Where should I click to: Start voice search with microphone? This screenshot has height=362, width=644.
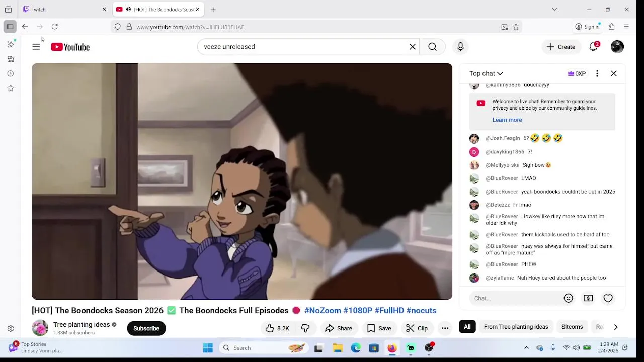tap(460, 47)
